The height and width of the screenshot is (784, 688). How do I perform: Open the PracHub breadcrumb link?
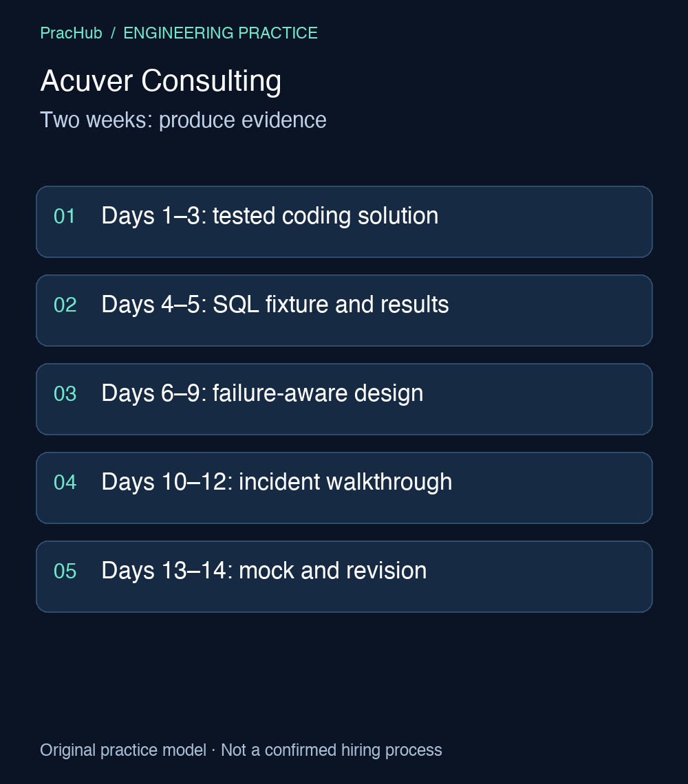coord(71,33)
